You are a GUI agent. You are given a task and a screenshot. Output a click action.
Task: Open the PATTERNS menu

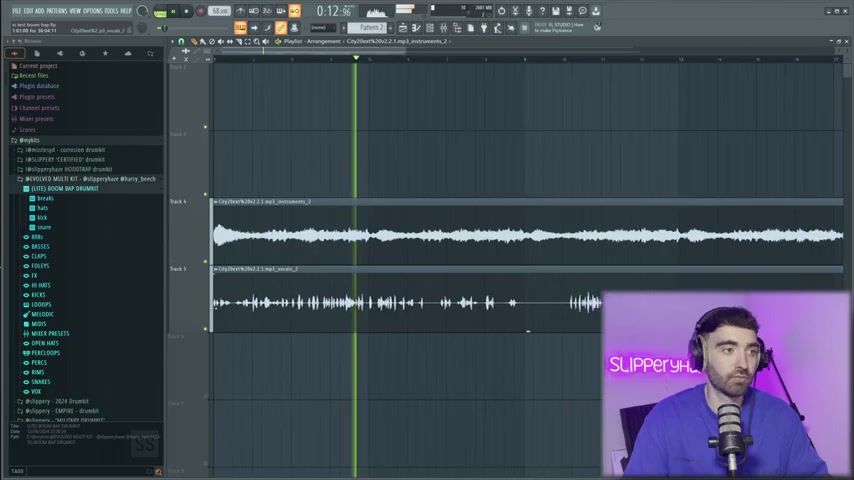[57, 11]
